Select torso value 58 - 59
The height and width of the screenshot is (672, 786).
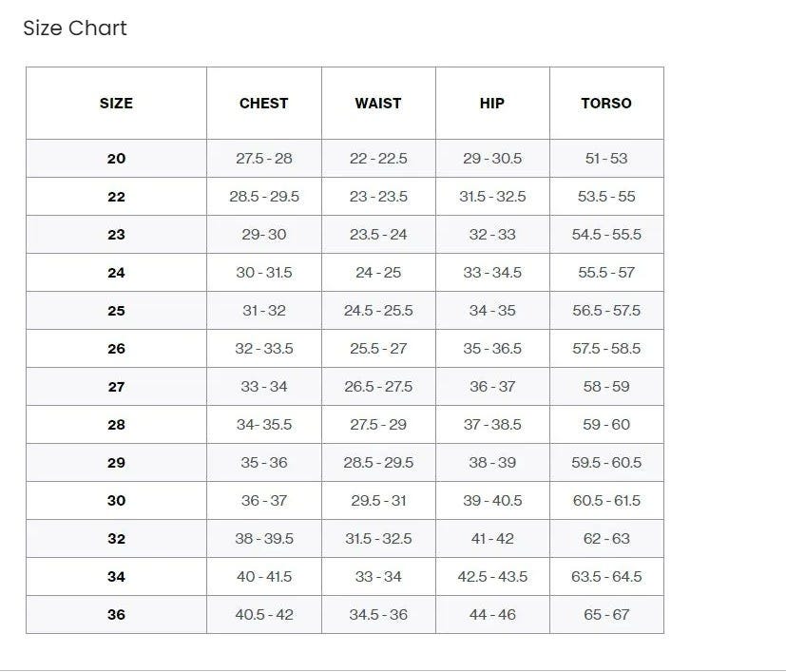click(606, 387)
